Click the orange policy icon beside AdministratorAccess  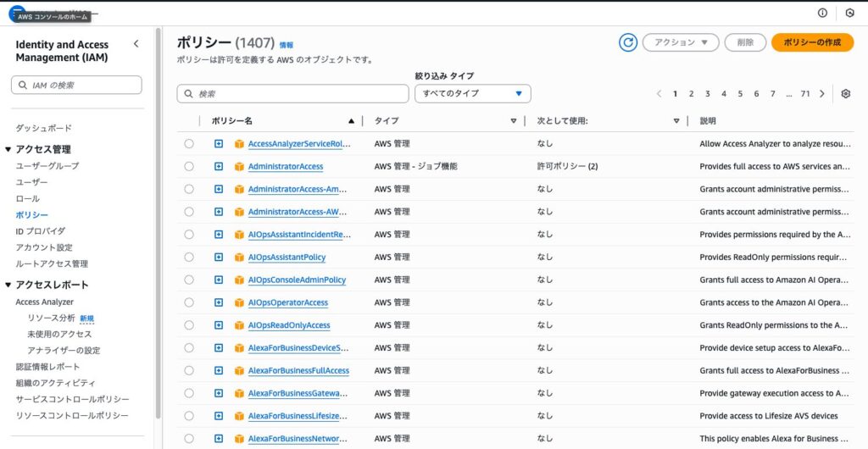[239, 167]
